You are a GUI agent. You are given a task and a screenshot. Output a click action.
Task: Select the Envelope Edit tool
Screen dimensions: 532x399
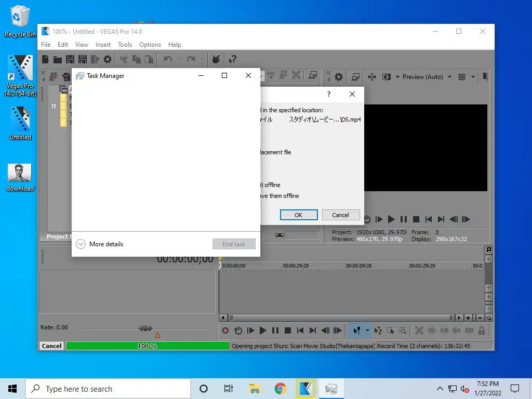(x=378, y=330)
